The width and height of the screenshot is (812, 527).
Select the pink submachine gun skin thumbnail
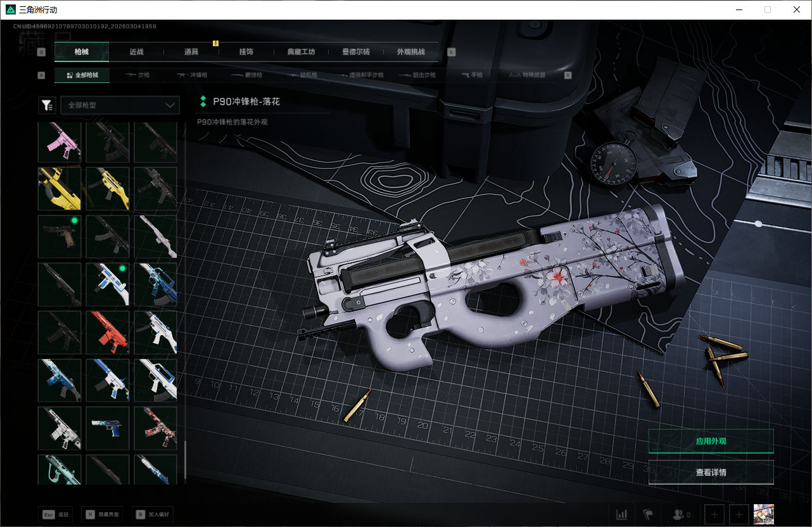[x=60, y=142]
